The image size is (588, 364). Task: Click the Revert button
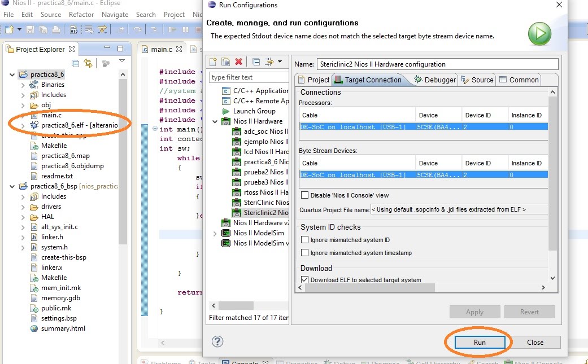[x=529, y=312]
